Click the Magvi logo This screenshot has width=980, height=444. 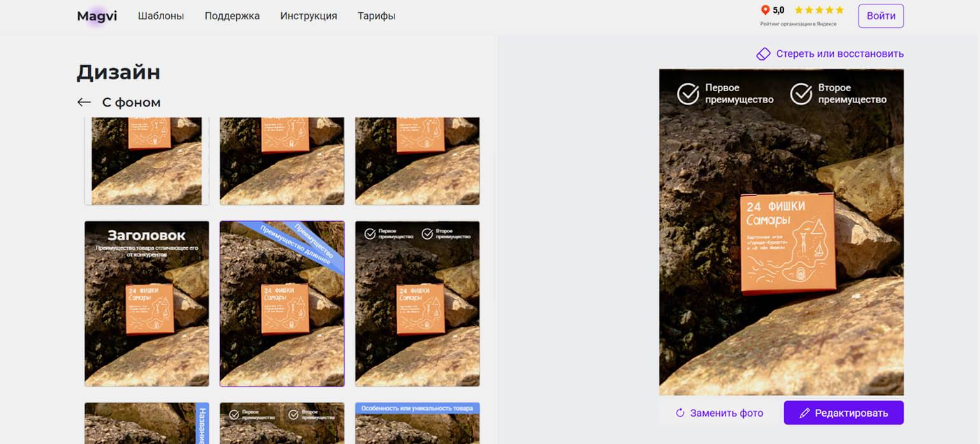coord(97,16)
